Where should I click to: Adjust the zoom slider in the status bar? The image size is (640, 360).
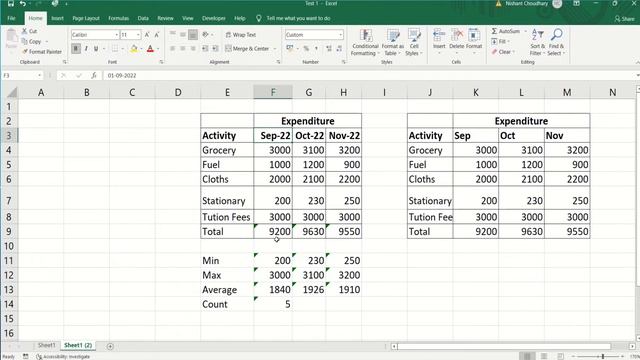click(x=602, y=357)
